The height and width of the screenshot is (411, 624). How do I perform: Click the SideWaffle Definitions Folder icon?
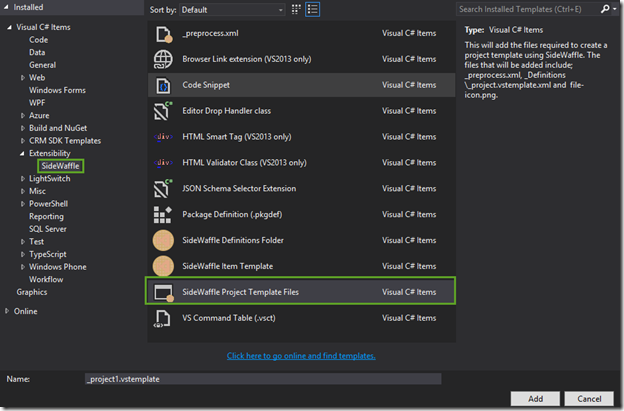pos(163,240)
